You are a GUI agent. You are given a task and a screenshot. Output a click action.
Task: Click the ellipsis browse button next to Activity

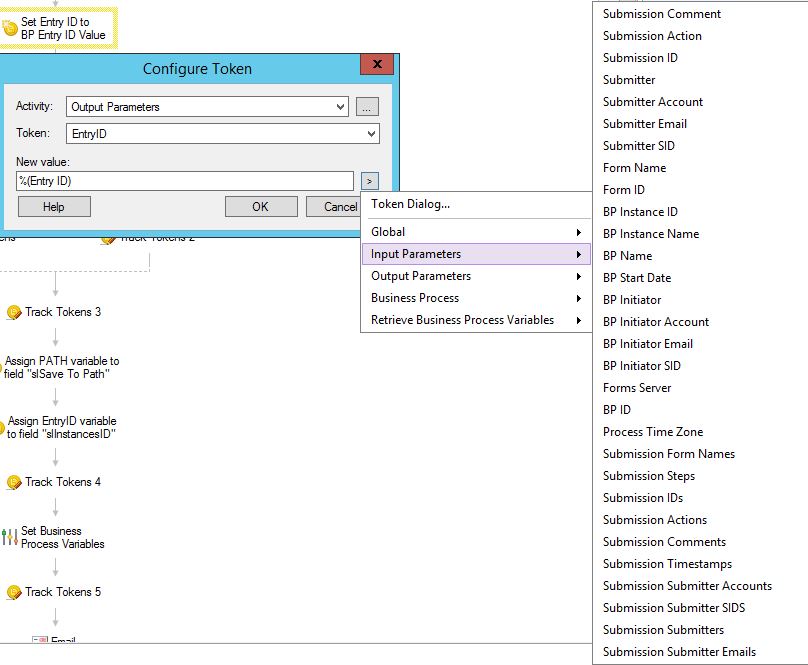[x=367, y=107]
